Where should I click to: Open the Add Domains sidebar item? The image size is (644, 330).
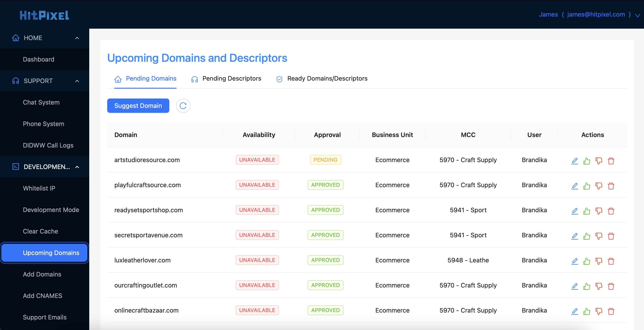[42, 274]
